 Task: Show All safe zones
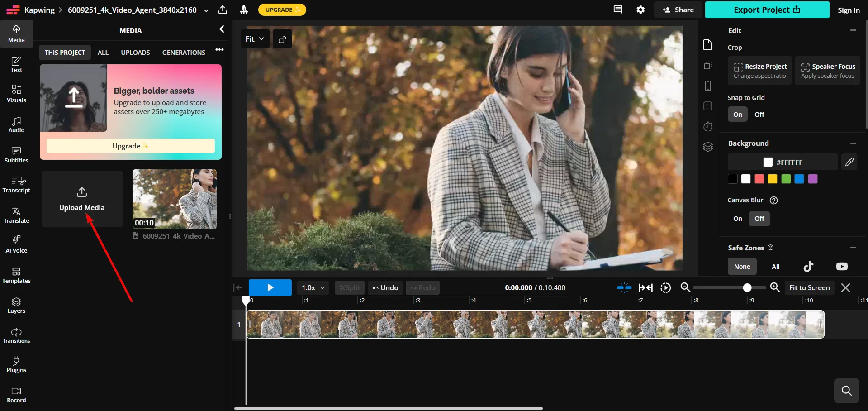pyautogui.click(x=775, y=267)
